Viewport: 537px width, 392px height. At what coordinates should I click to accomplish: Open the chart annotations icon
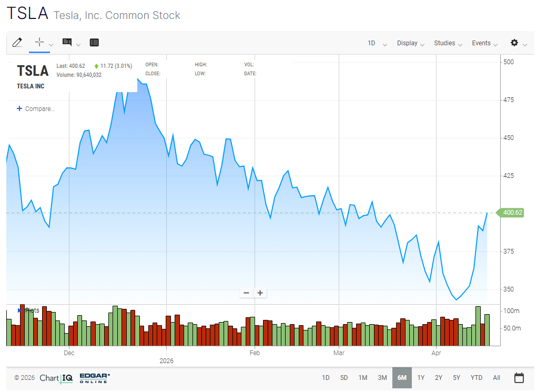click(66, 43)
